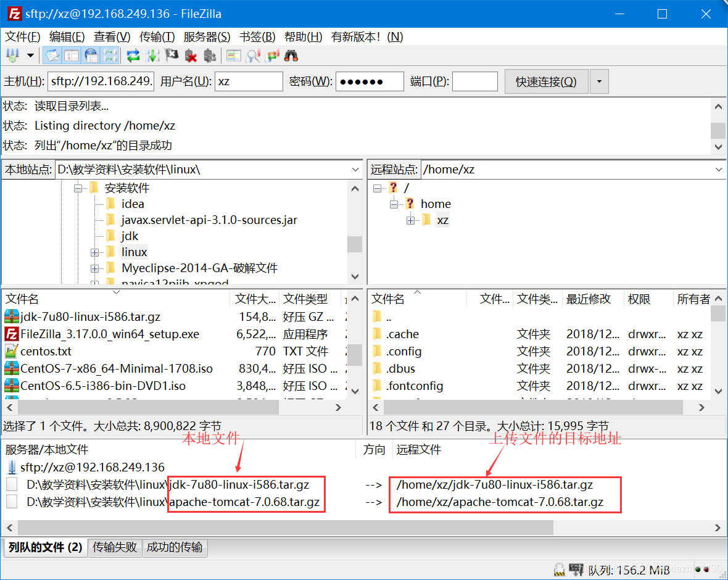Viewport: 728px width, 580px height.
Task: Search remote files with binoculars icon
Action: (x=291, y=56)
